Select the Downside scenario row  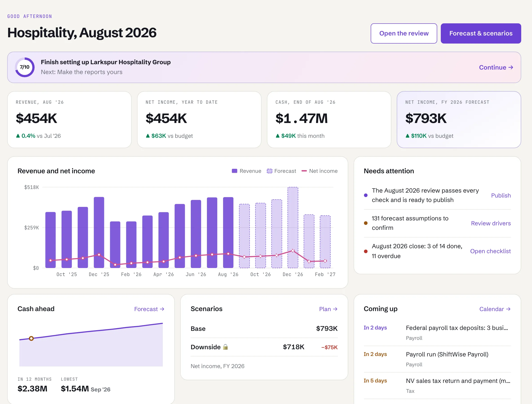[x=264, y=347]
